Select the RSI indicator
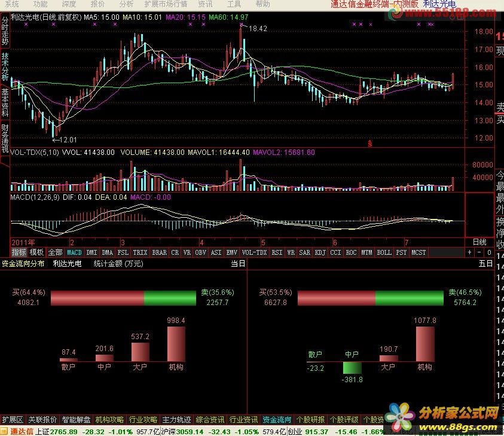The image size is (504, 436). tap(277, 252)
